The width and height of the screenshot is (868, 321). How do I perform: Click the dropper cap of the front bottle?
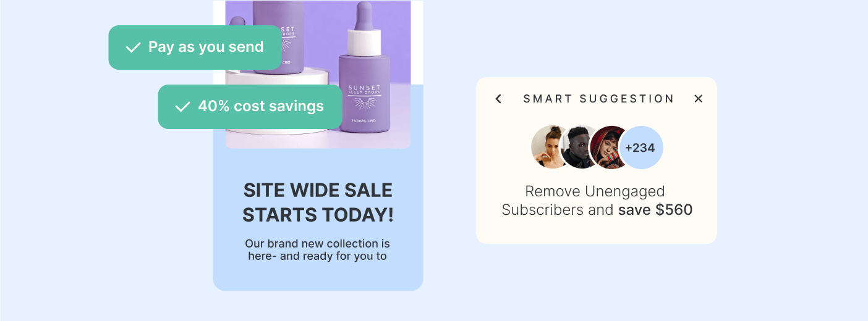tap(365, 28)
